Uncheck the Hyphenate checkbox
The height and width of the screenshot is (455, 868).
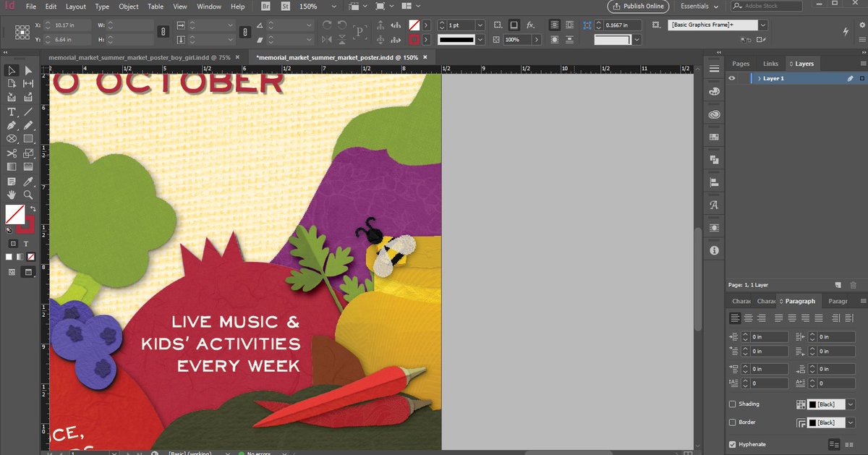point(733,444)
